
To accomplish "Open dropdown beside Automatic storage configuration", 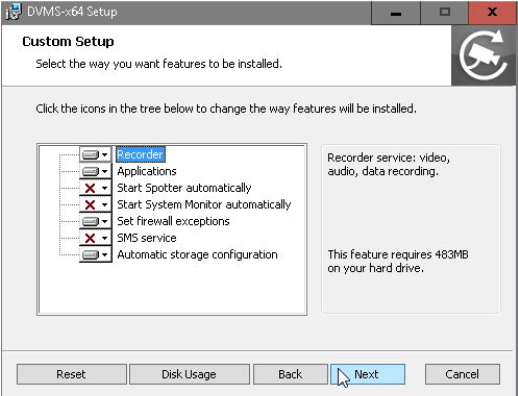I will tap(95, 255).
